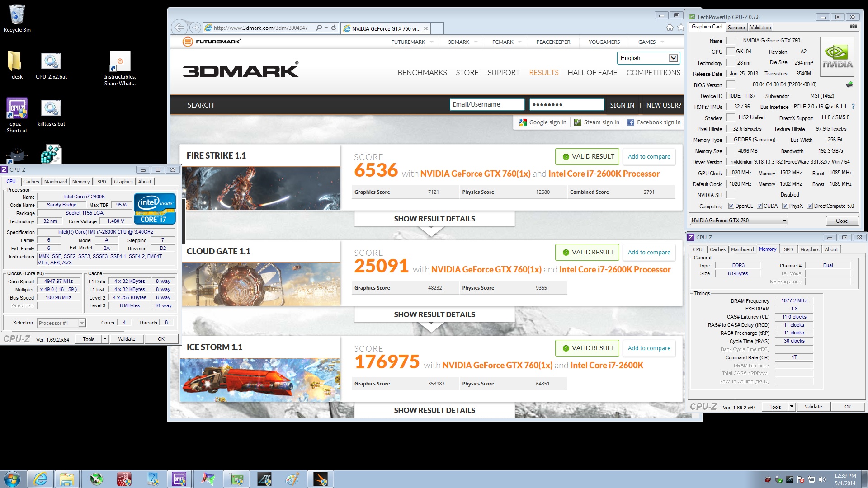Open the GPU selection dropdown in GPU-Z
This screenshot has width=868, height=488.
click(739, 221)
